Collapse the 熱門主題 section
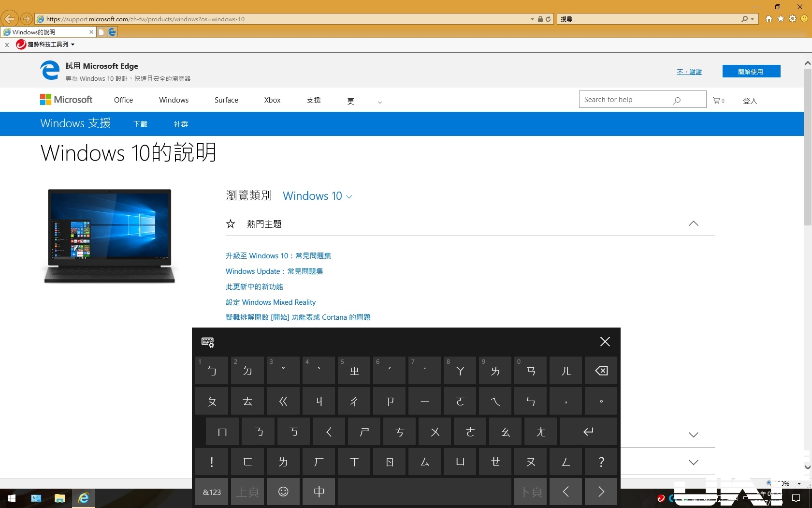812x508 pixels. coord(693,224)
